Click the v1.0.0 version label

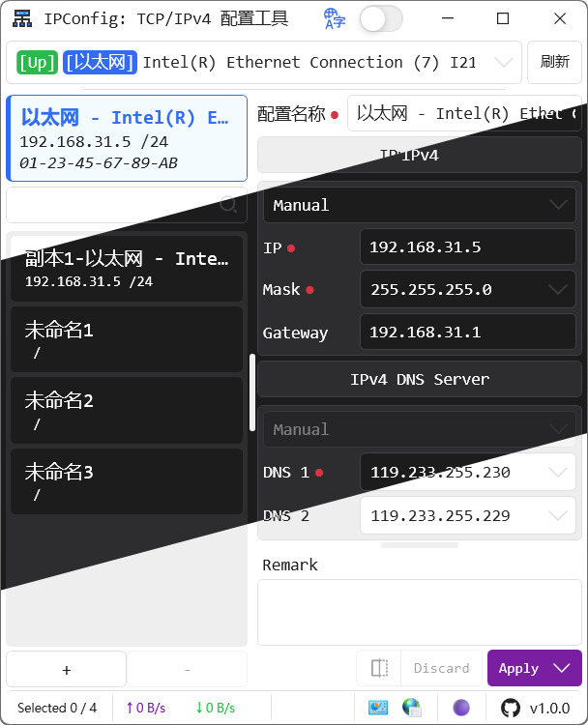[549, 708]
